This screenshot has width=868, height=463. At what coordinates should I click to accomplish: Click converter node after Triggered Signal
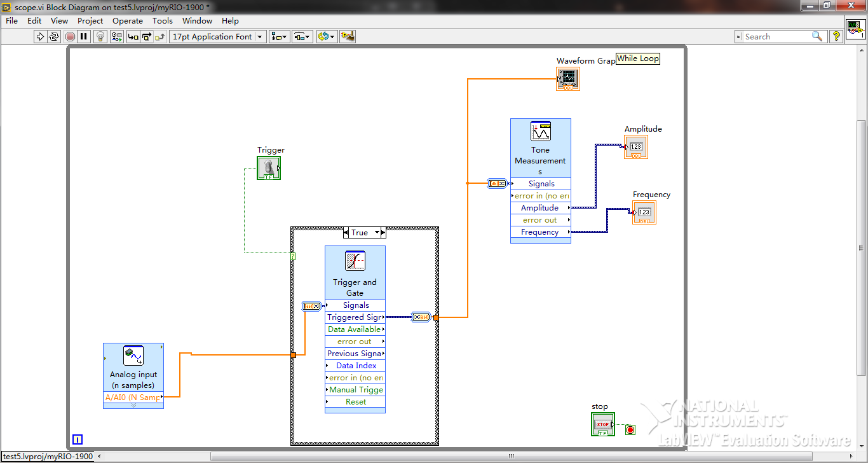point(421,317)
